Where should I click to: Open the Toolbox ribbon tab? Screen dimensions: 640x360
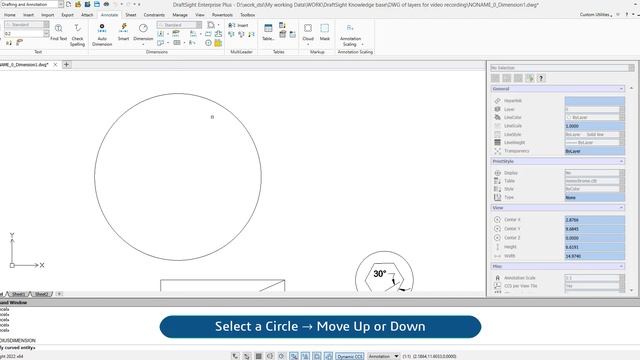pos(248,15)
